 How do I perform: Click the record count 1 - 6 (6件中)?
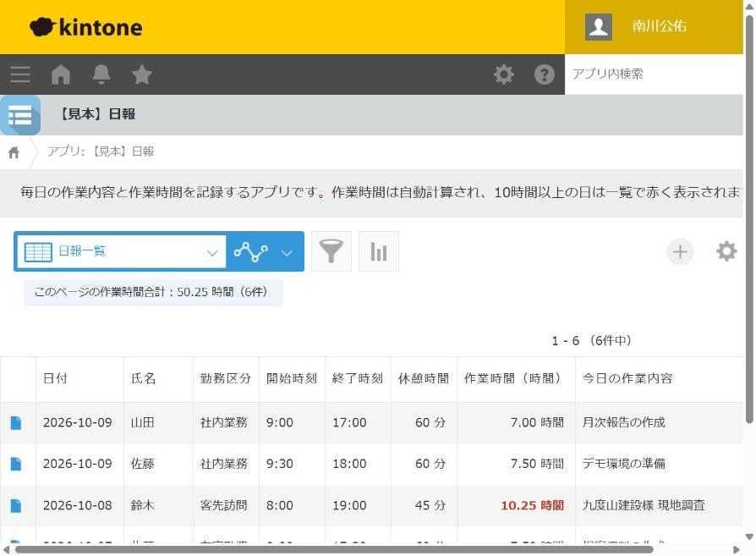(x=592, y=341)
